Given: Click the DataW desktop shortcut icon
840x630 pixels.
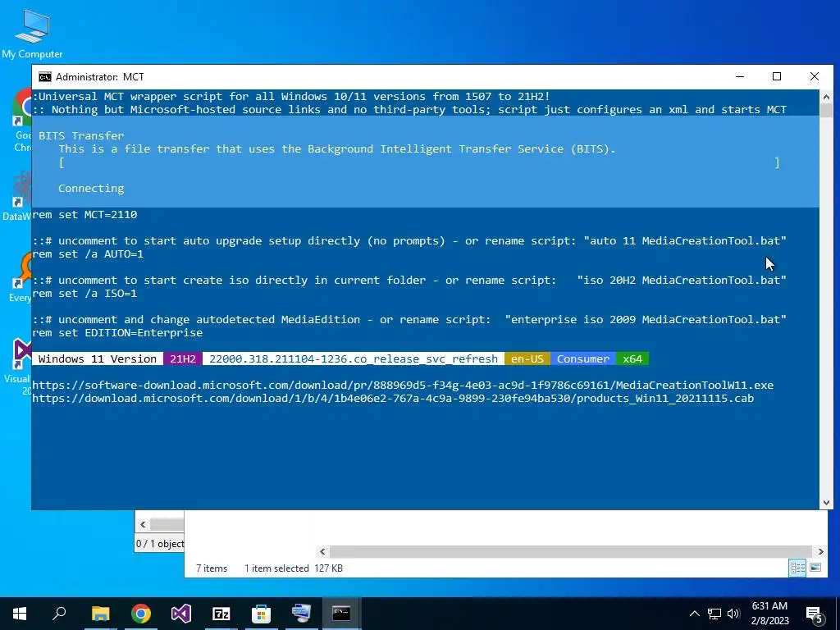Looking at the screenshot, I should point(21,196).
